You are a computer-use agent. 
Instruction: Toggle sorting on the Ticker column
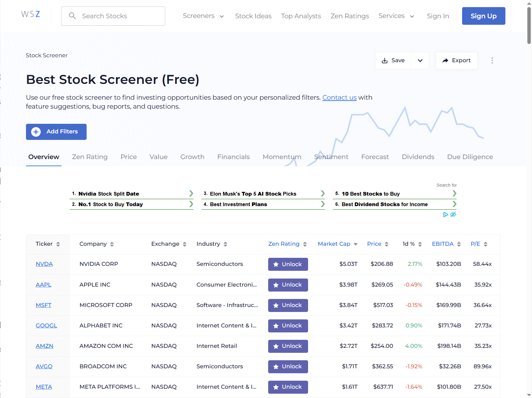point(58,244)
